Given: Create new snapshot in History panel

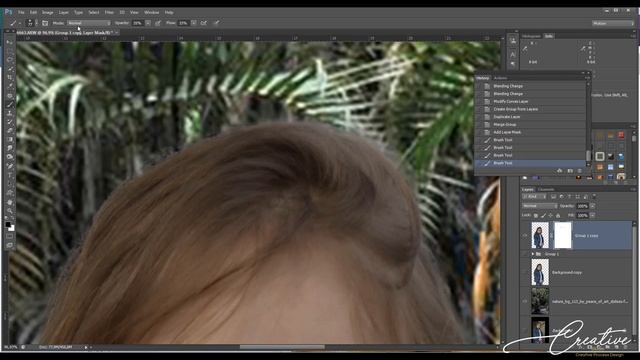Looking at the screenshot, I should pos(570,171).
